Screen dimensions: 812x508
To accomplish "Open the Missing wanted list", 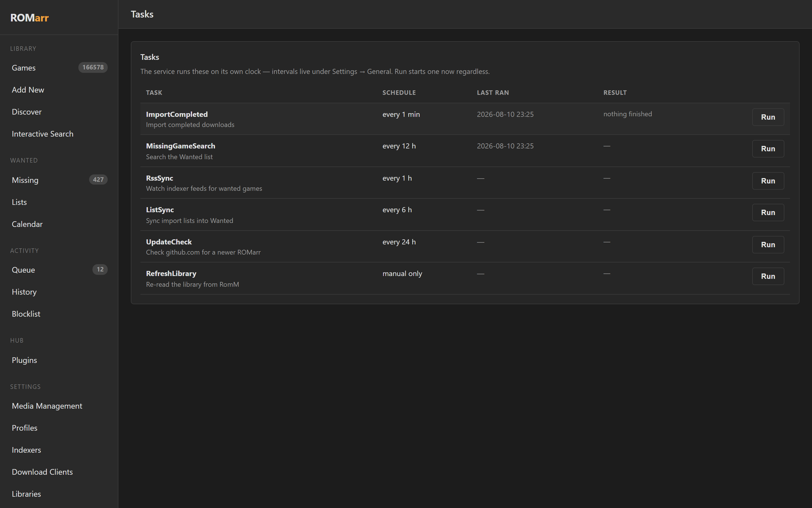I will (25, 180).
